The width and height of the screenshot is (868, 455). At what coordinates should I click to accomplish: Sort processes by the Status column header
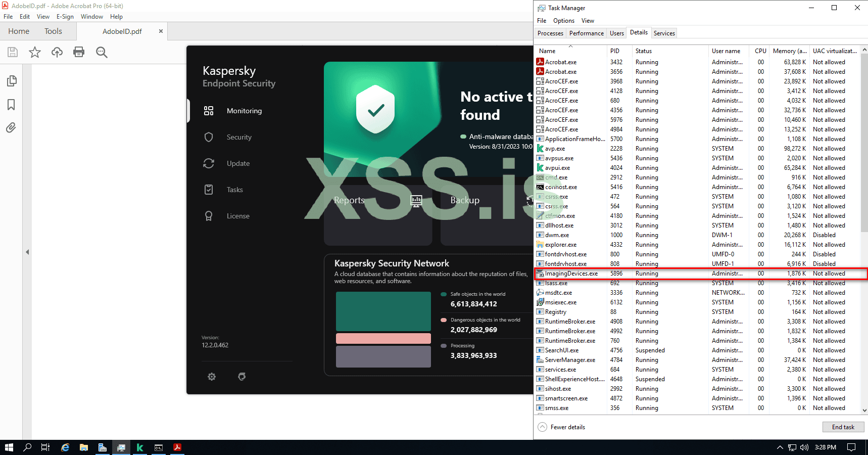[x=670, y=51]
